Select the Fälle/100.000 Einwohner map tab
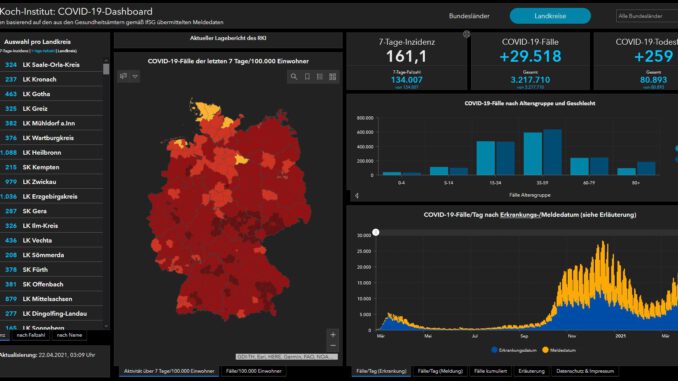Screen dimensions: 678x381 tap(253, 371)
